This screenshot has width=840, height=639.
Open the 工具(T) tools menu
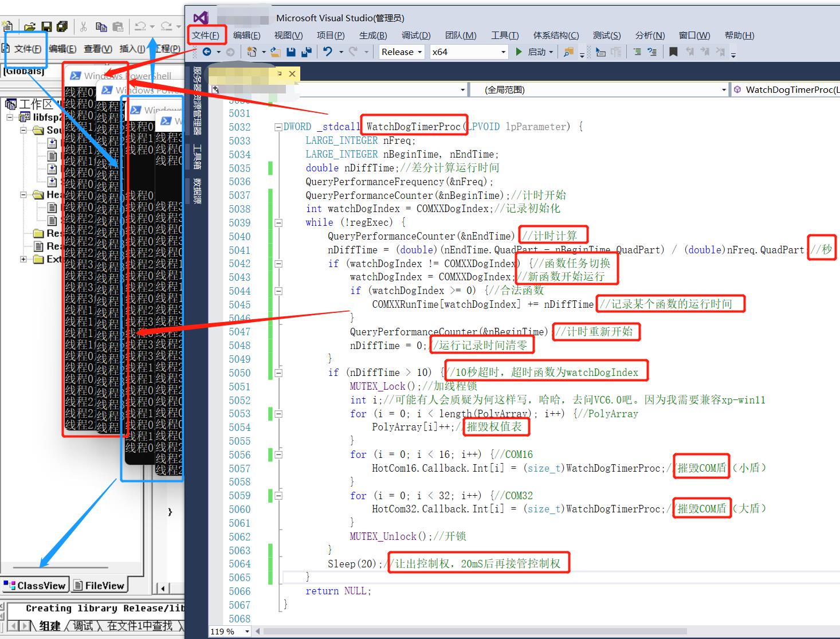(505, 36)
